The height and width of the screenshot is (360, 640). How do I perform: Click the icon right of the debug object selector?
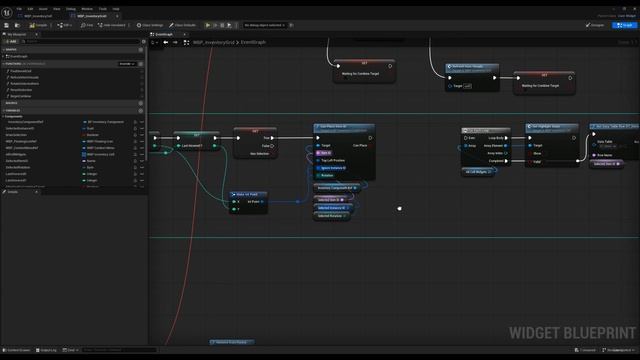point(291,25)
